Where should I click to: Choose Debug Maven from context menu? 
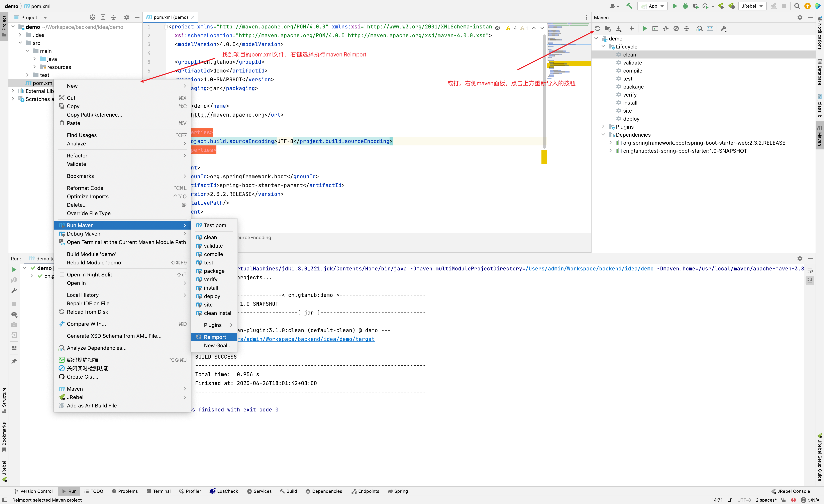(122, 234)
